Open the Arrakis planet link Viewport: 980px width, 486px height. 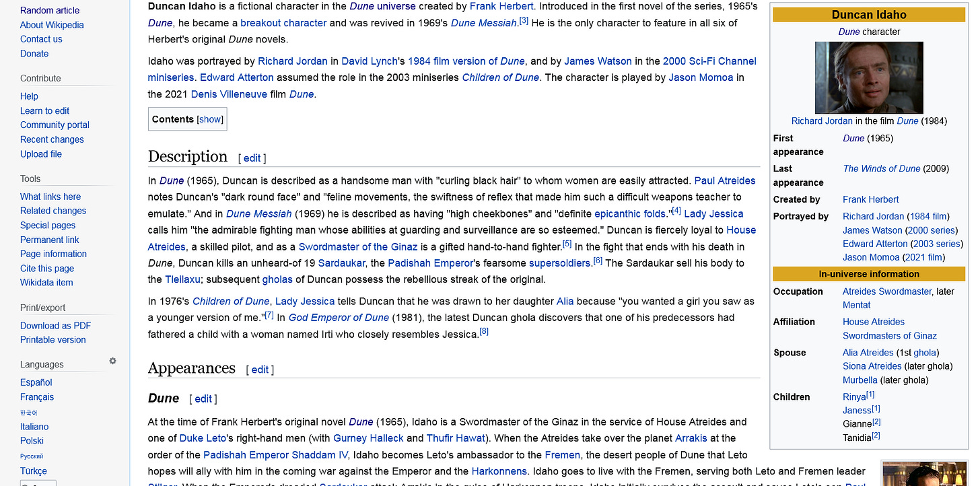coord(691,438)
